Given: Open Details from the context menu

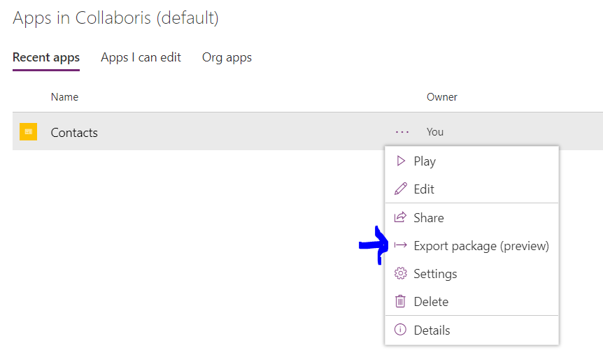Looking at the screenshot, I should coord(471,330).
